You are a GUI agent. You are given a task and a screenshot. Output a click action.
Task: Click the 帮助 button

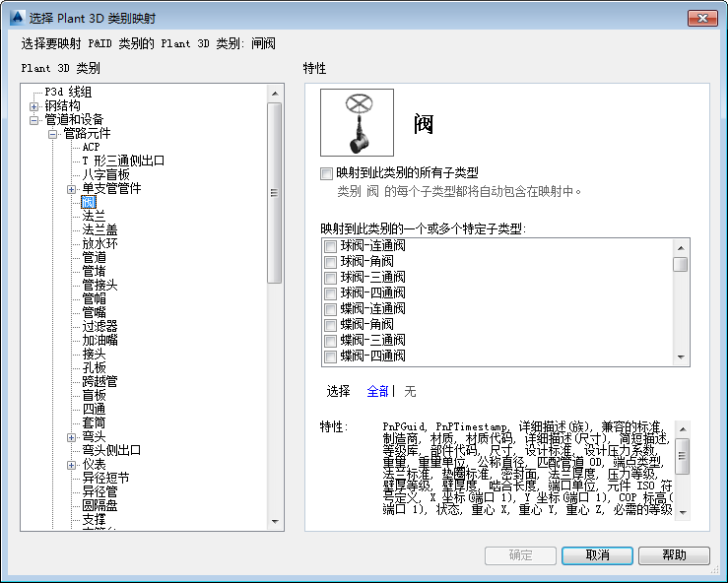coord(674,555)
